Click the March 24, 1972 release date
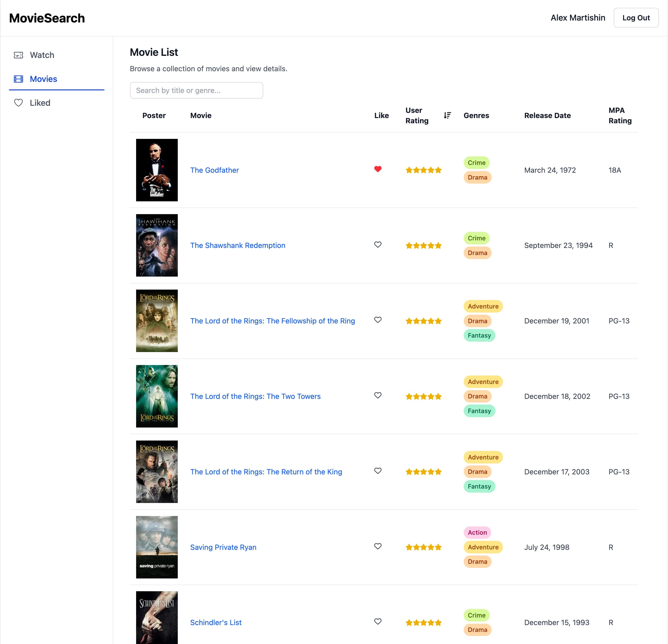668x644 pixels. [550, 170]
